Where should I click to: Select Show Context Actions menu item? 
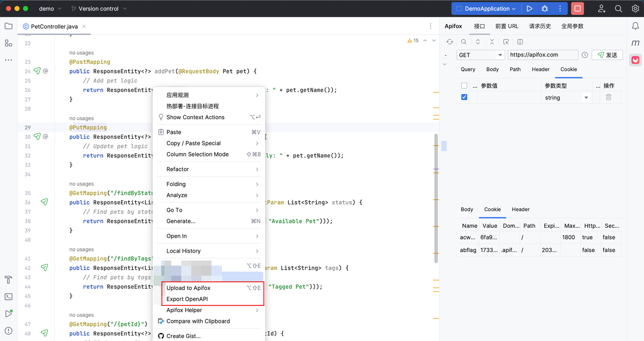pos(209,117)
